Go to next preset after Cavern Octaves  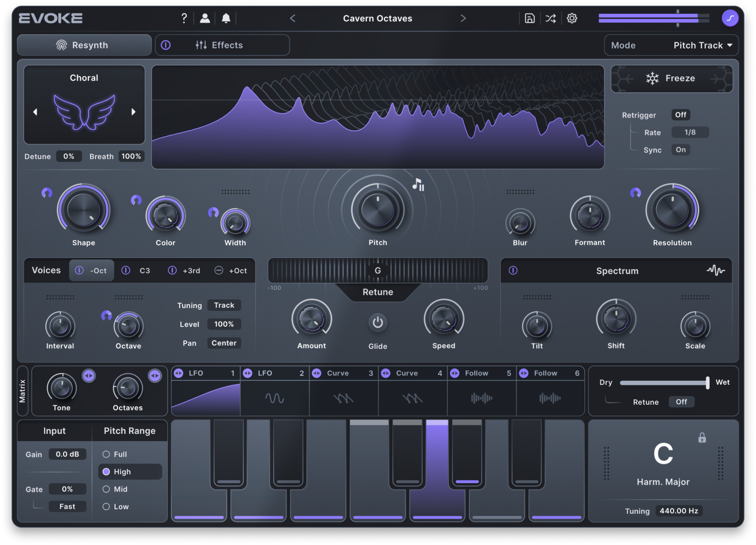point(463,18)
